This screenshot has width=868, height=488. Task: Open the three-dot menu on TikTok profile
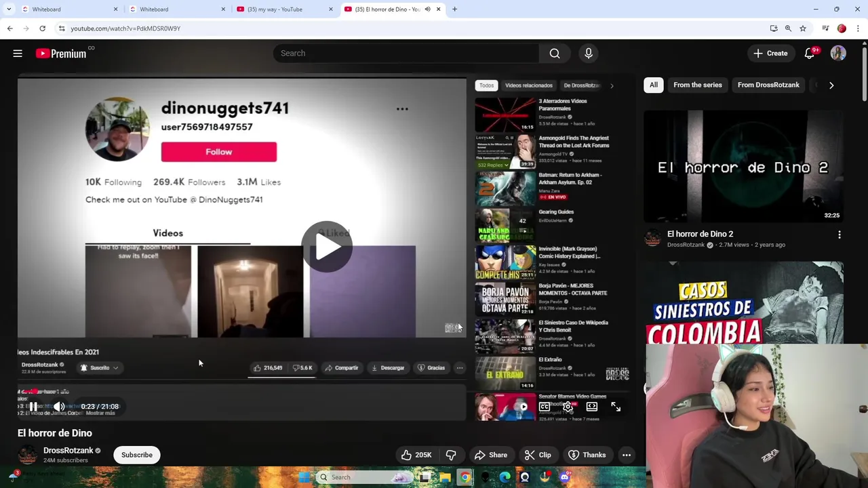(x=402, y=109)
